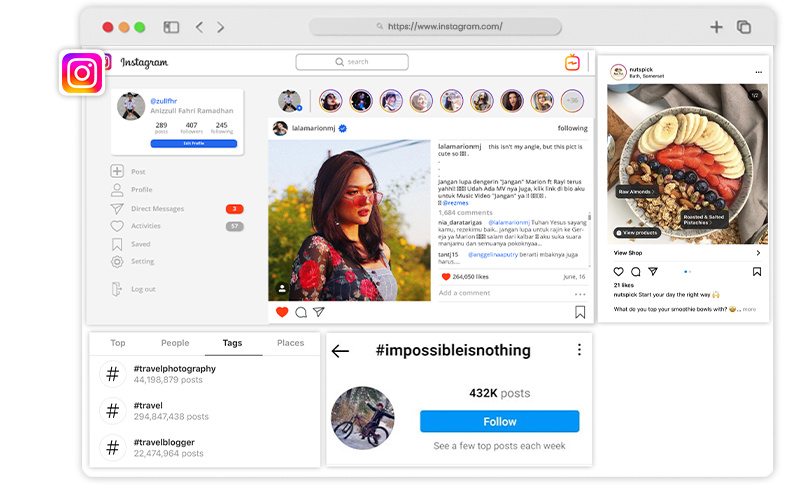Open the IGTV icon in header

point(572,62)
